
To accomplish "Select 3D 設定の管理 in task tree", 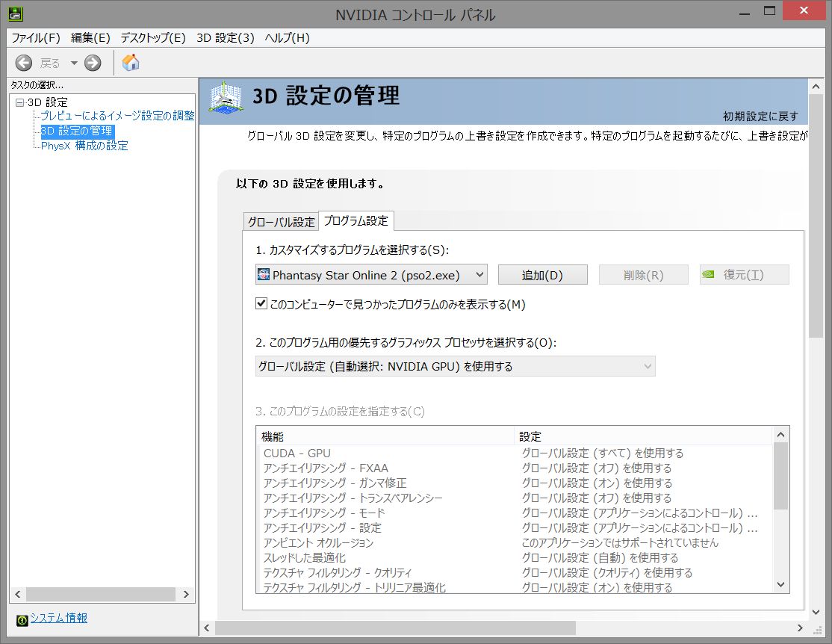I will coord(77,131).
